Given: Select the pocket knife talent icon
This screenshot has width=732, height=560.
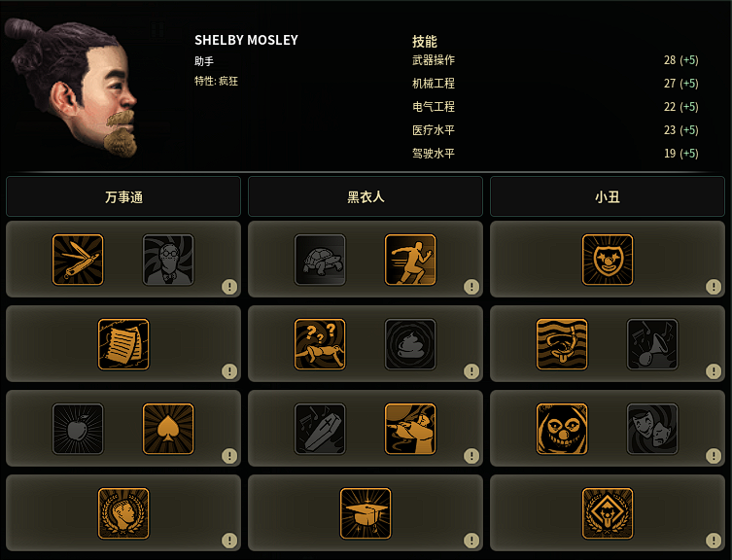Looking at the screenshot, I should (x=78, y=260).
